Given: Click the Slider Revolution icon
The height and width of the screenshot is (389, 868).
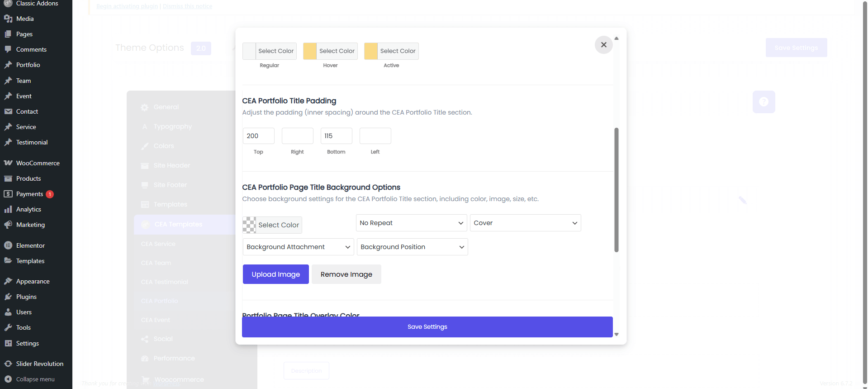Looking at the screenshot, I should tap(8, 364).
